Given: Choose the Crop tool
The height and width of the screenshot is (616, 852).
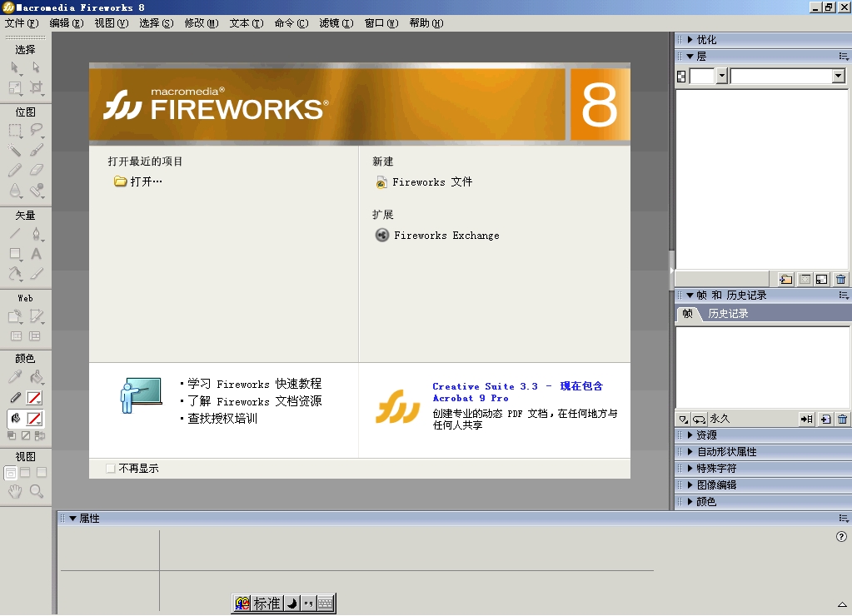Looking at the screenshot, I should tap(36, 88).
